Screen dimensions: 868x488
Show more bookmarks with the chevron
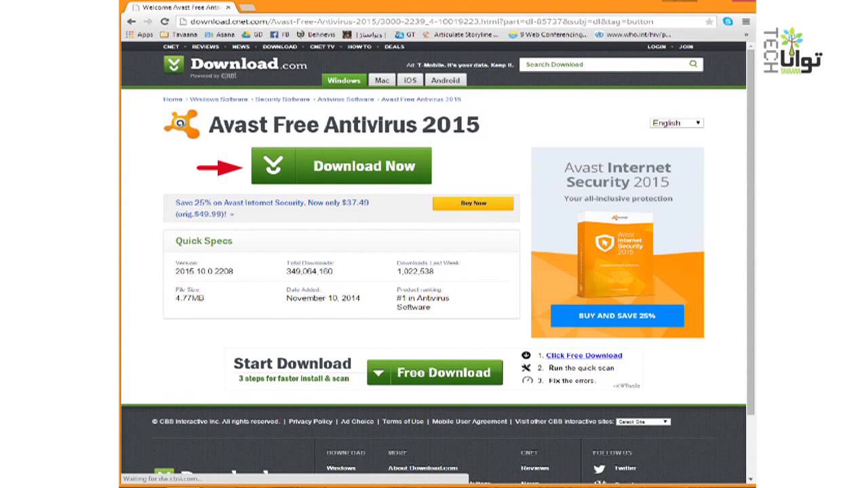(746, 35)
